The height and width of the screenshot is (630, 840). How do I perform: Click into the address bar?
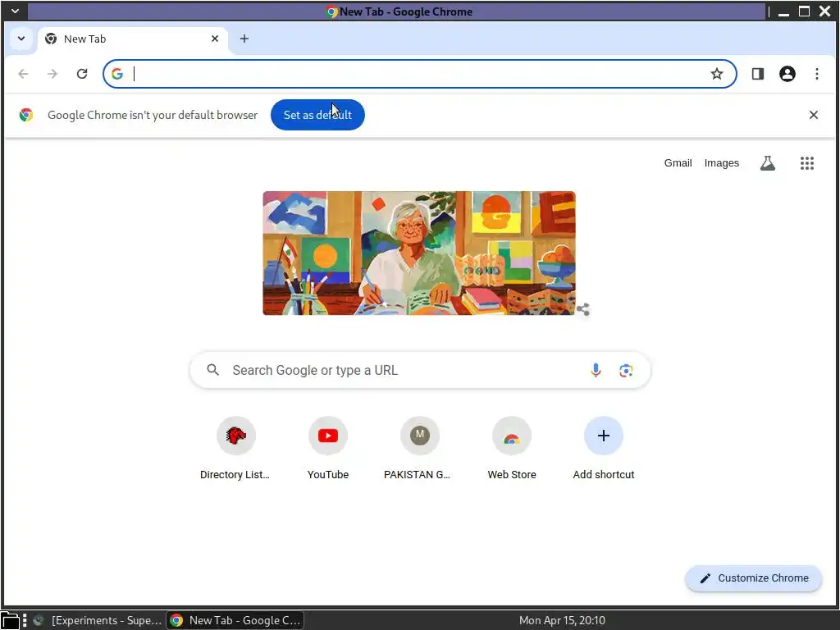coord(418,74)
